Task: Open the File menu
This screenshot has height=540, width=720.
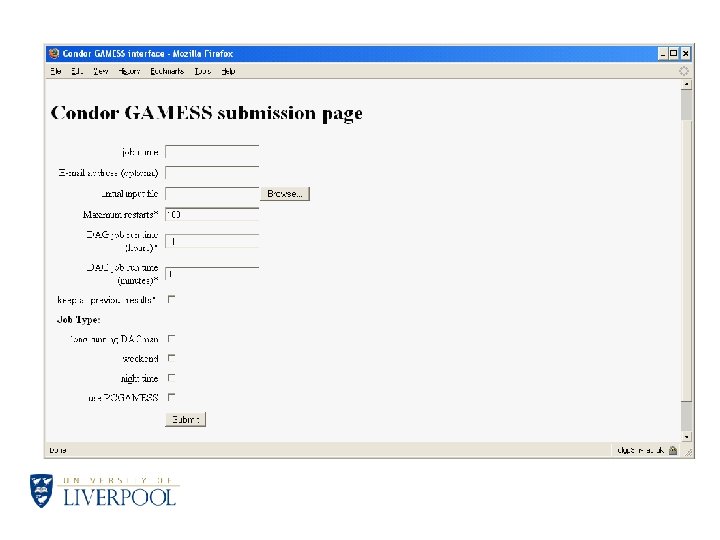Action: (x=56, y=71)
